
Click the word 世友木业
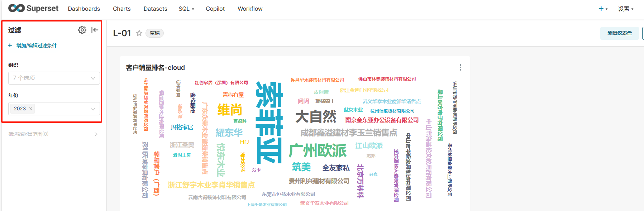pos(353,110)
